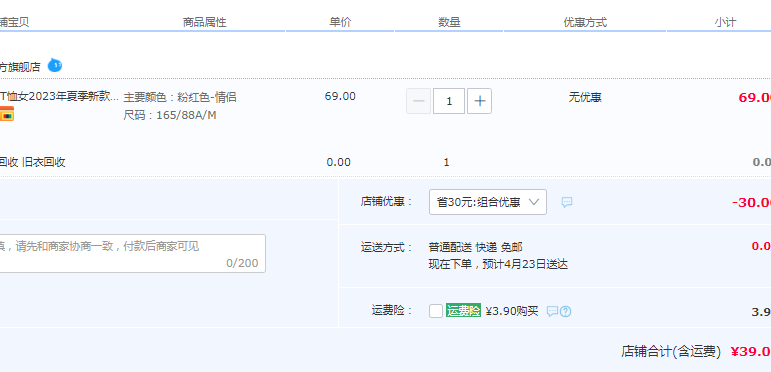The height and width of the screenshot is (372, 771).
Task: Open the product title T恤女2023年夏季新款
Action: pyautogui.click(x=59, y=97)
